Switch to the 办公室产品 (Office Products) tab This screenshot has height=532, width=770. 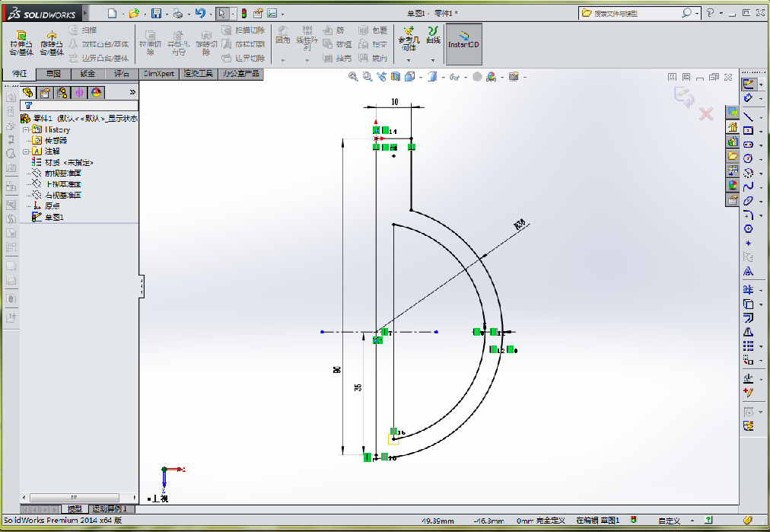tap(240, 74)
